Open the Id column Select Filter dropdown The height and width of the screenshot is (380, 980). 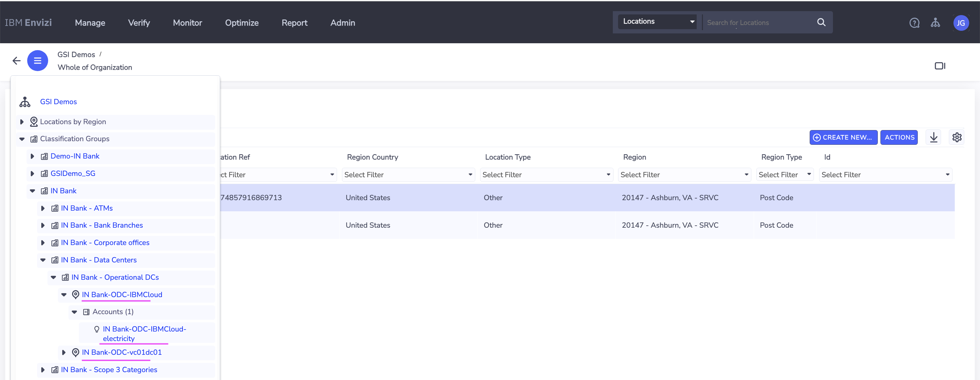pyautogui.click(x=885, y=175)
